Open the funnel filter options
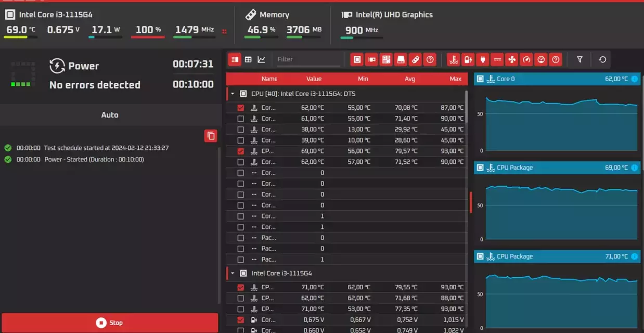 (x=579, y=59)
